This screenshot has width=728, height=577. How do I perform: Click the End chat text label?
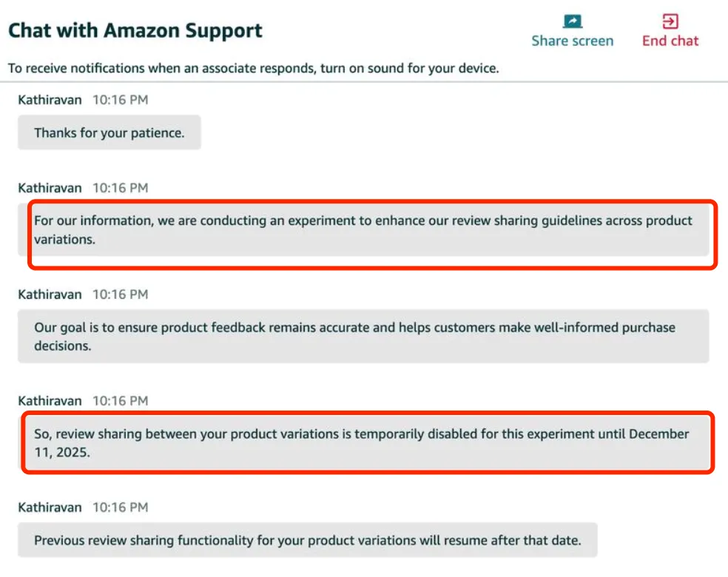[670, 41]
